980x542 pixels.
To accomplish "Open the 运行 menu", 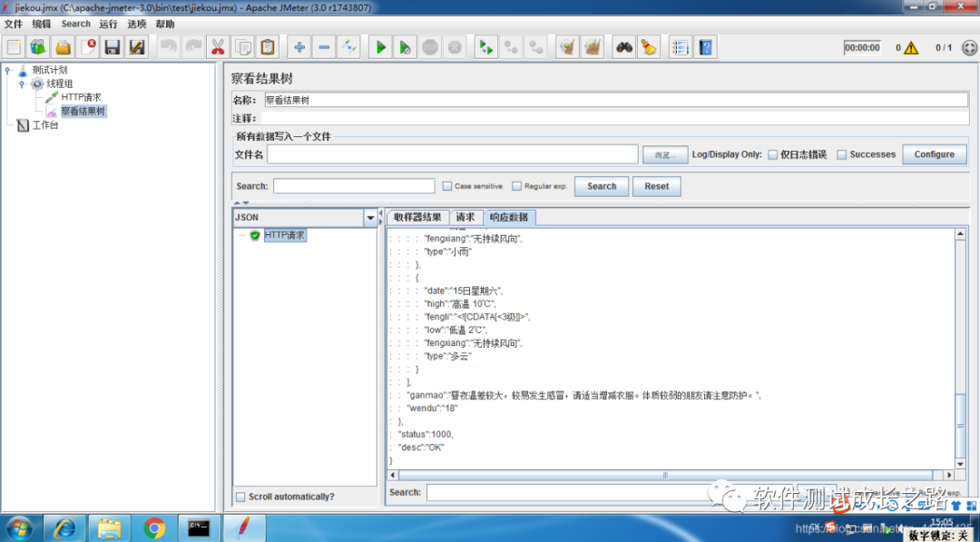I will click(x=108, y=24).
